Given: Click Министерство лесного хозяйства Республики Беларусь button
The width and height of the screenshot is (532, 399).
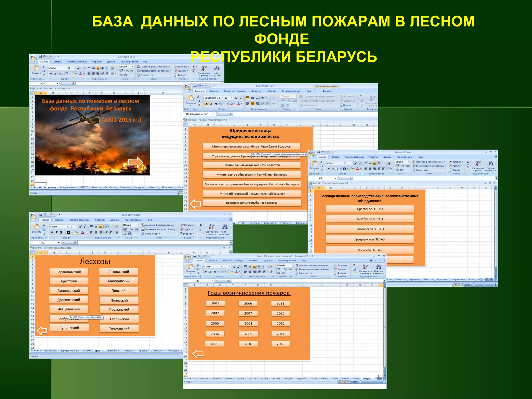Looking at the screenshot, I should [251, 147].
